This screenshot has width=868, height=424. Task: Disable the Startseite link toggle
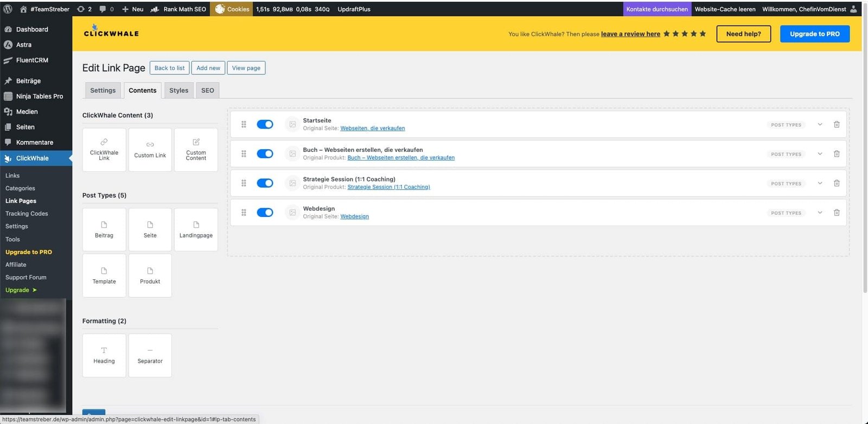pyautogui.click(x=265, y=124)
